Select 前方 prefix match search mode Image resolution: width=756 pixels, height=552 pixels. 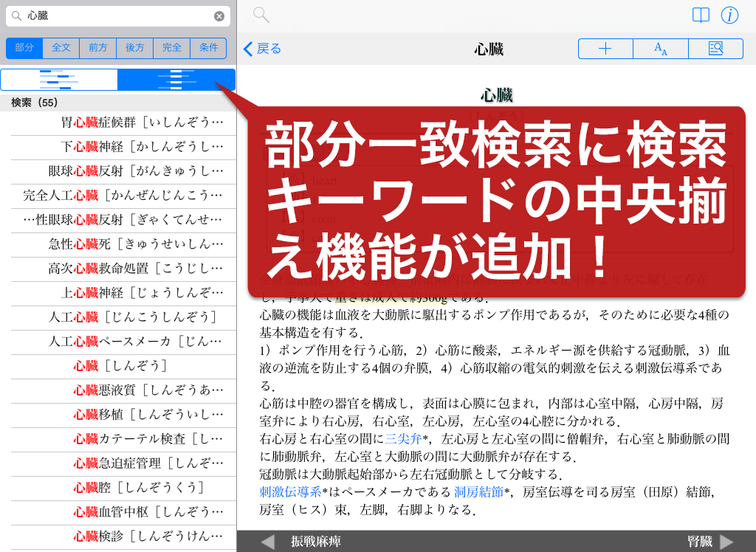pos(98,48)
